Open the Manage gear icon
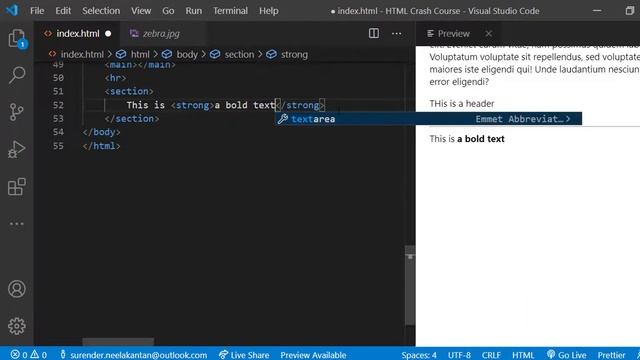This screenshot has height=360, width=640. pyautogui.click(x=17, y=326)
